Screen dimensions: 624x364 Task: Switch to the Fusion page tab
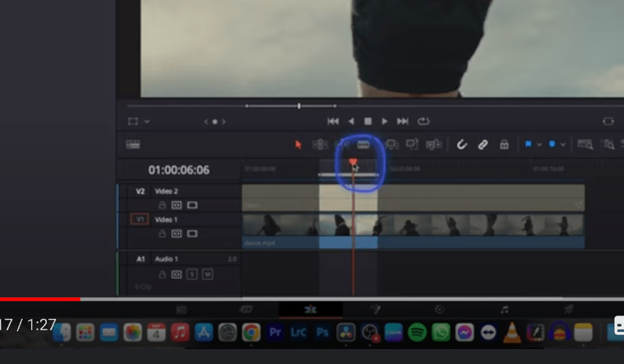click(375, 309)
